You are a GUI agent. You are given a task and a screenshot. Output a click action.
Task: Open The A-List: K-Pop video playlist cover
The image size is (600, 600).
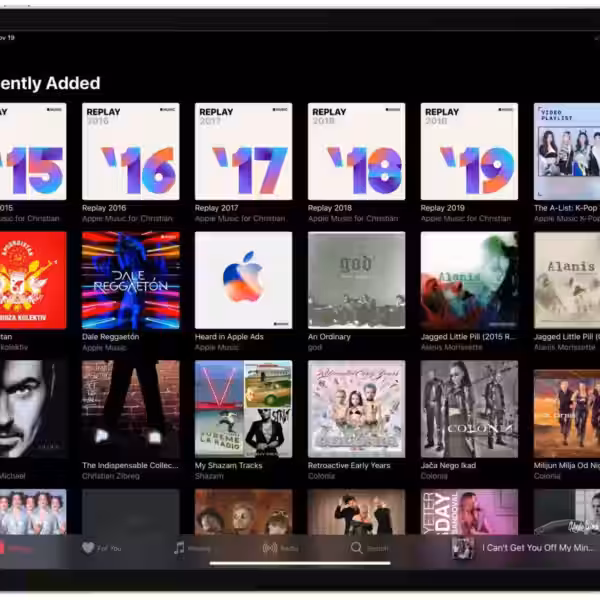pos(567,152)
